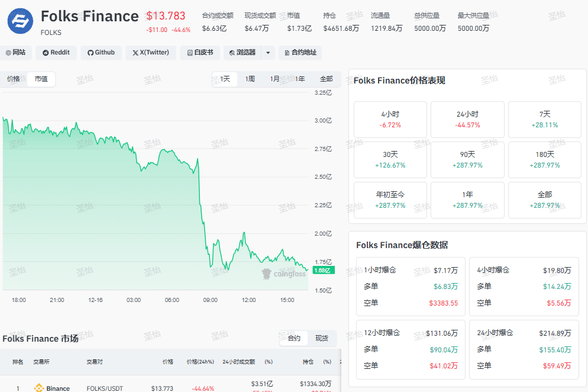Viewport: 588px width, 392px height.
Task: Select the 全部 time range tab
Action: (x=326, y=79)
